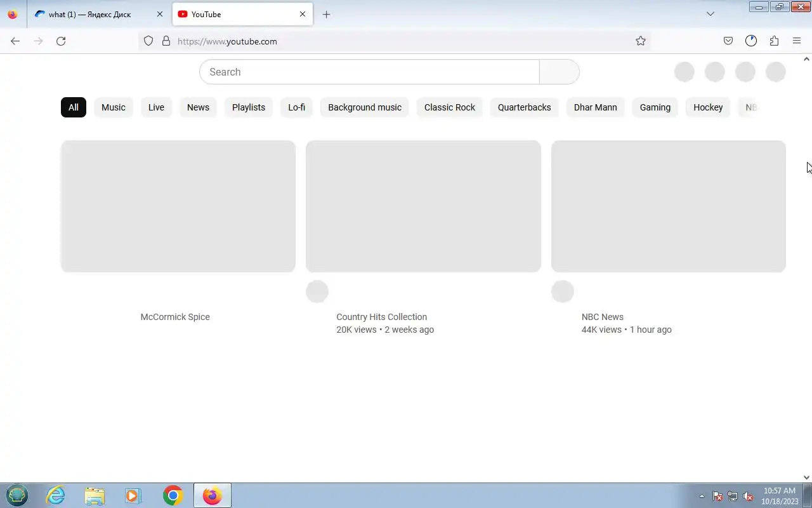The height and width of the screenshot is (508, 812).
Task: Select the Quarterbacks chip
Action: click(525, 107)
